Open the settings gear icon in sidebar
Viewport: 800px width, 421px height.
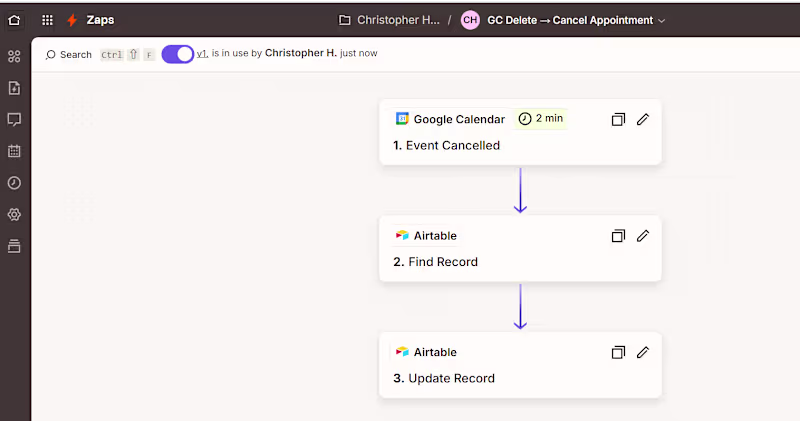(x=14, y=214)
